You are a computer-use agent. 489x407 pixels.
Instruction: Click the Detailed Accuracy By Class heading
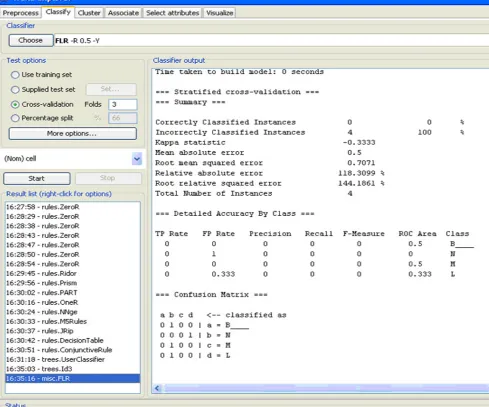235,214
